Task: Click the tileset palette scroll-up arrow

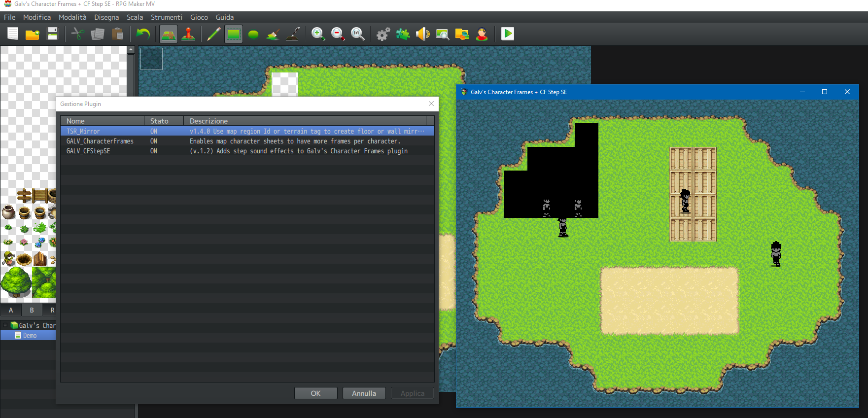Action: point(131,49)
